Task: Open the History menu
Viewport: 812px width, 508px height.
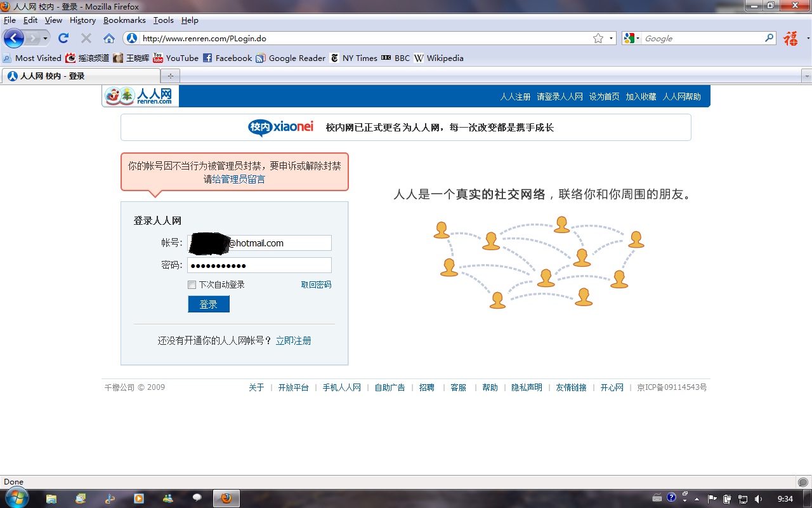Action: coord(82,20)
